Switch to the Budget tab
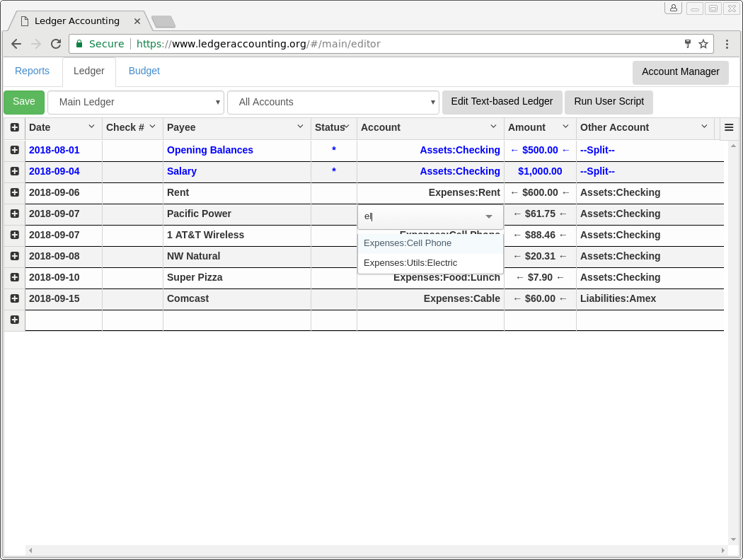This screenshot has height=560, width=743. [x=144, y=71]
